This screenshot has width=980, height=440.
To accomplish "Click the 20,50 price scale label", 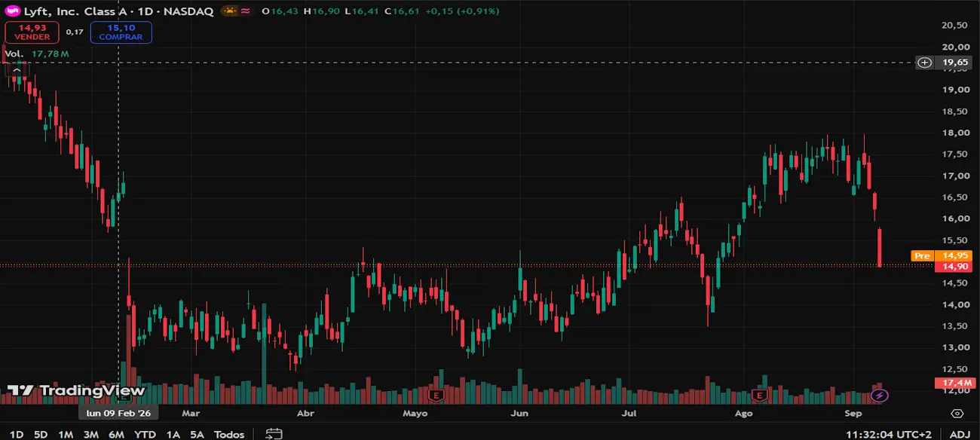I will click(x=954, y=25).
